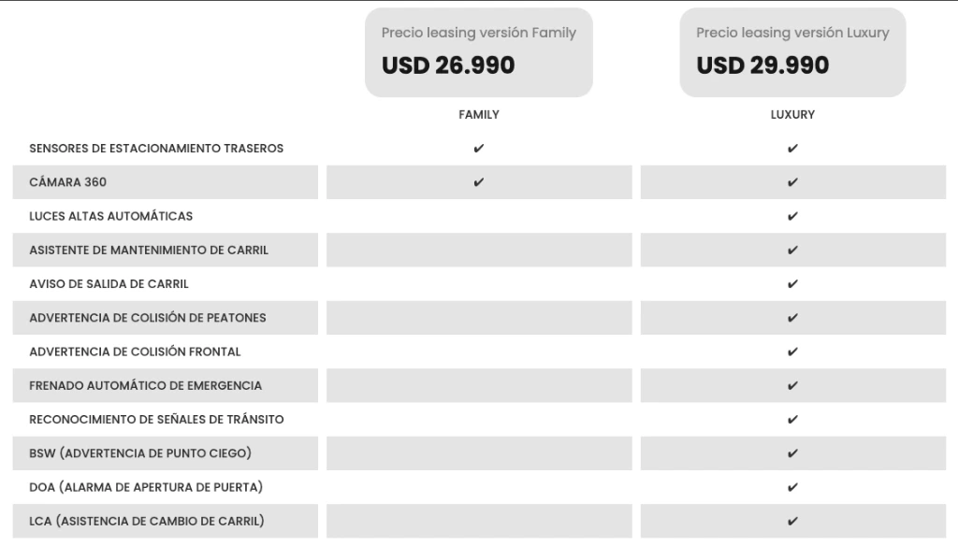The width and height of the screenshot is (958, 560).
Task: Click the Advertencia de Colisión Frontal label
Action: tap(135, 352)
